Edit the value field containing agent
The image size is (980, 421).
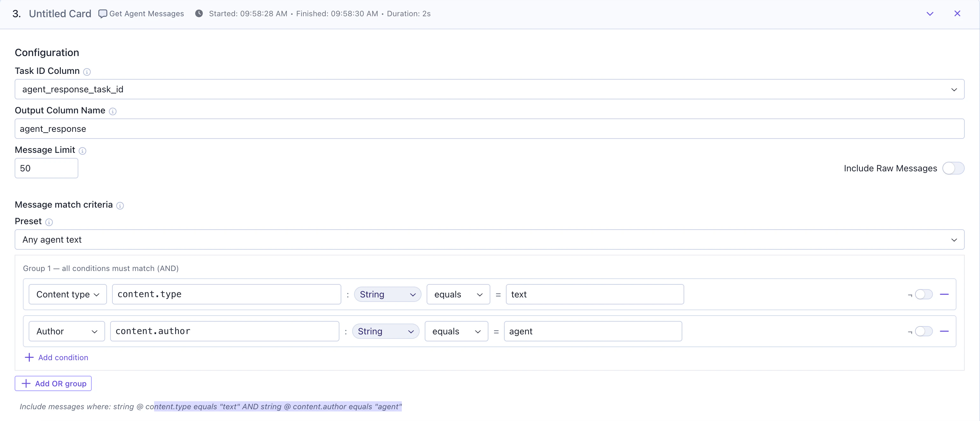pos(593,331)
